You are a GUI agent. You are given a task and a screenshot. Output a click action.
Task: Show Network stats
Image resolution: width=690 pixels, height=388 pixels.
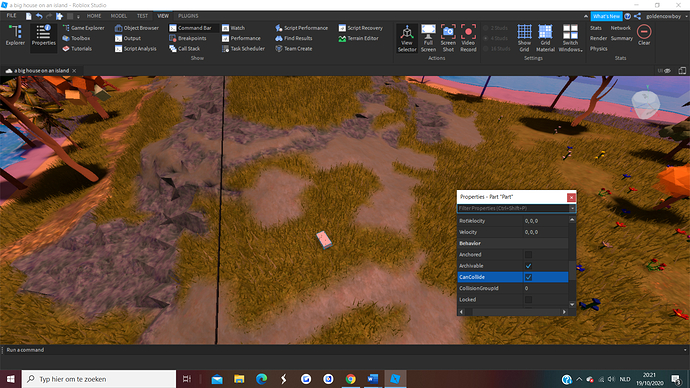coord(620,28)
